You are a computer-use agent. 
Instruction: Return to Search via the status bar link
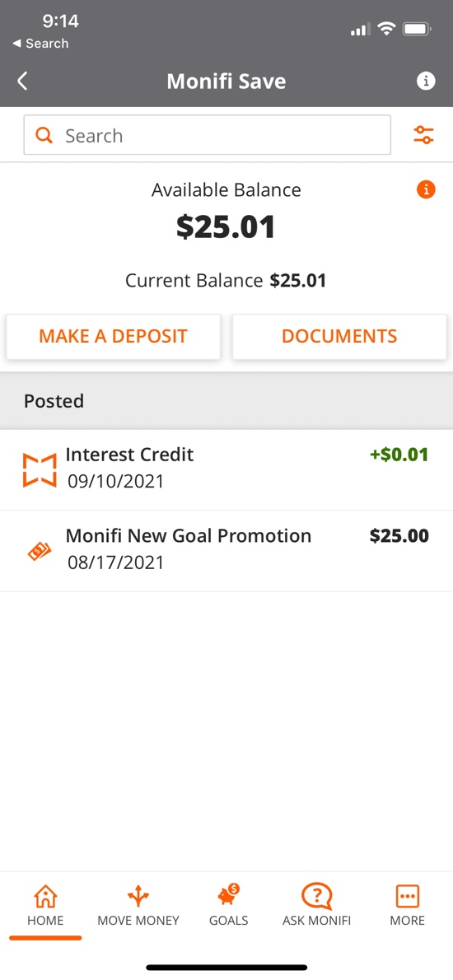click(40, 44)
